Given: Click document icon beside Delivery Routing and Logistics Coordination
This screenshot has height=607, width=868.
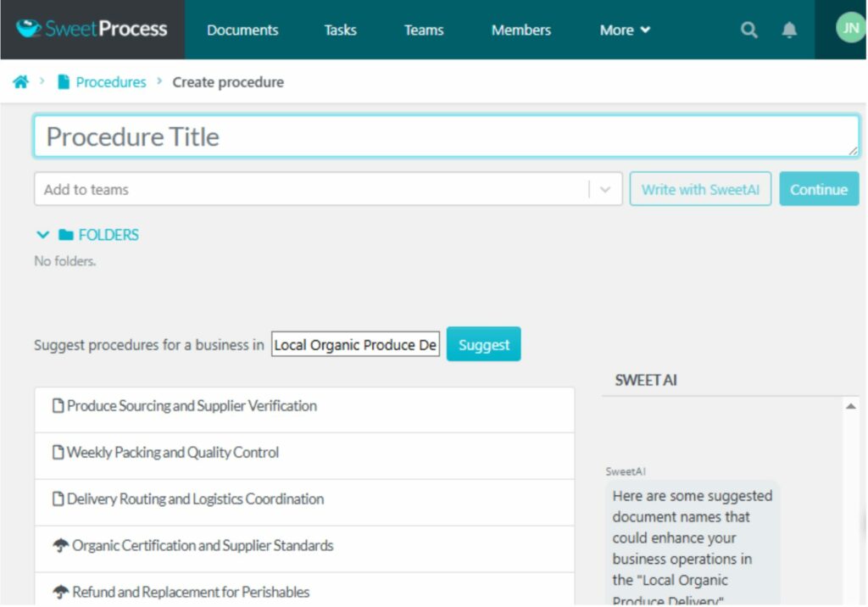Looking at the screenshot, I should 58,498.
